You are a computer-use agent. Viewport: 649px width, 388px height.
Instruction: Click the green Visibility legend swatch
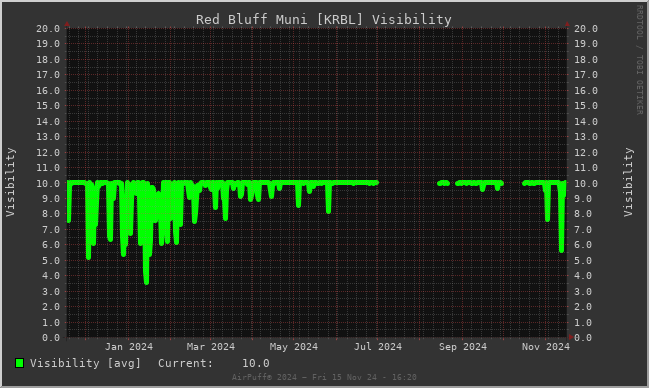tap(19, 363)
